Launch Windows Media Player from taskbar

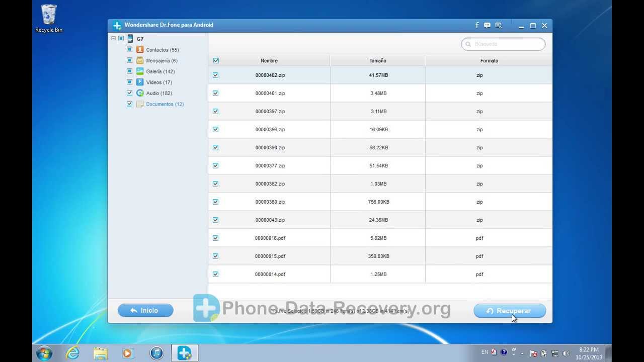128,353
